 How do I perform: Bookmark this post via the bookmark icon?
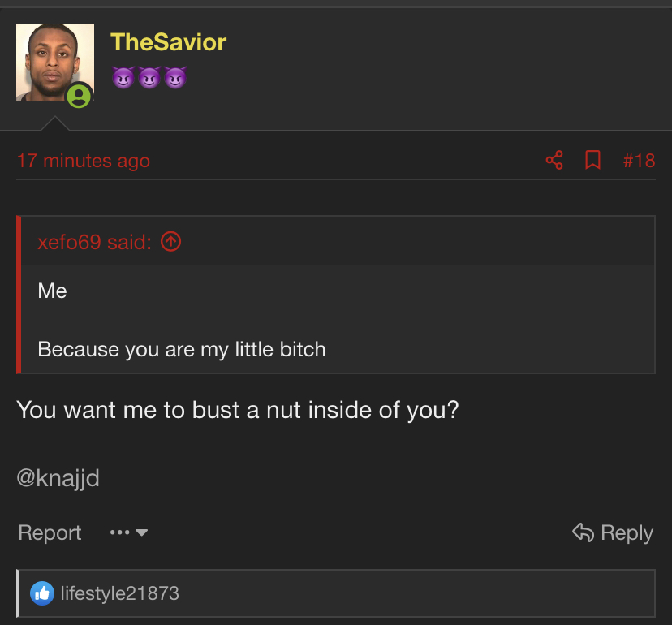coord(592,161)
